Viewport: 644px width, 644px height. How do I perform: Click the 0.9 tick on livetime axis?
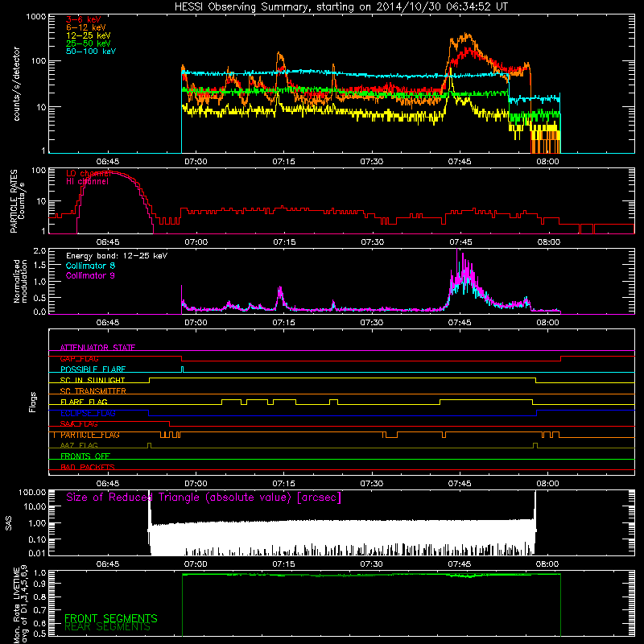(x=39, y=584)
